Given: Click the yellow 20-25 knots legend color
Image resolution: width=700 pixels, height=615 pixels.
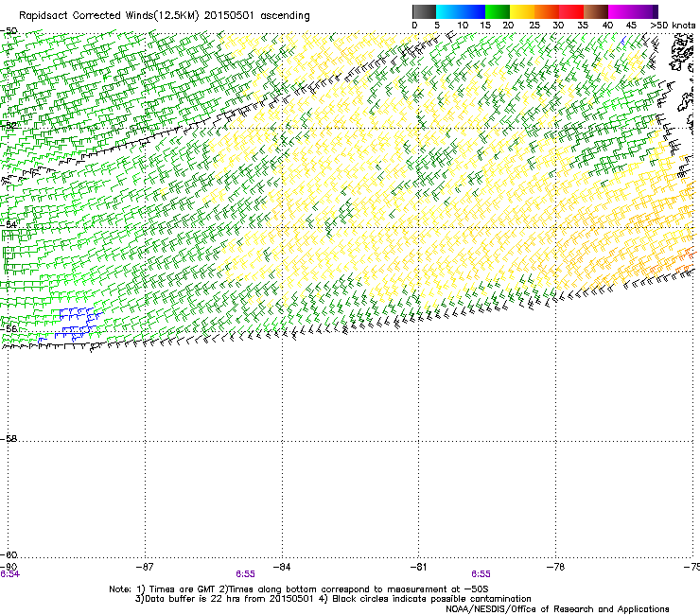Looking at the screenshot, I should click(522, 11).
